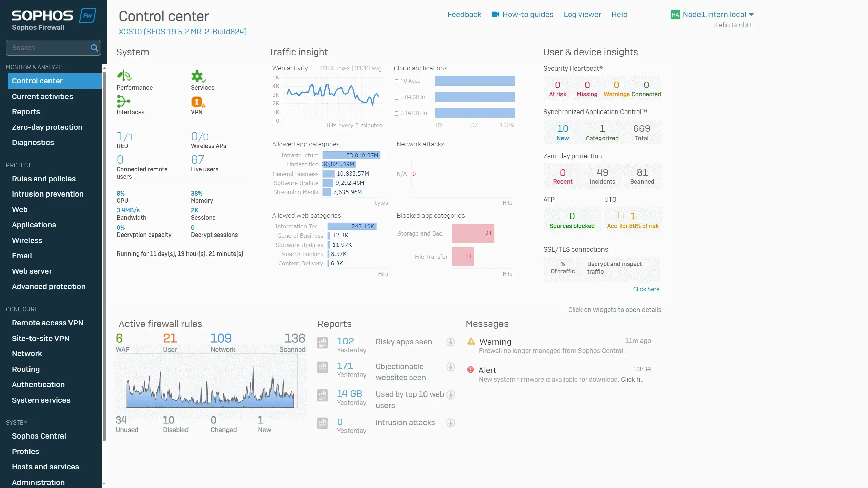The height and width of the screenshot is (488, 868).
Task: Click the Information Tec... web category bar
Action: click(x=352, y=226)
